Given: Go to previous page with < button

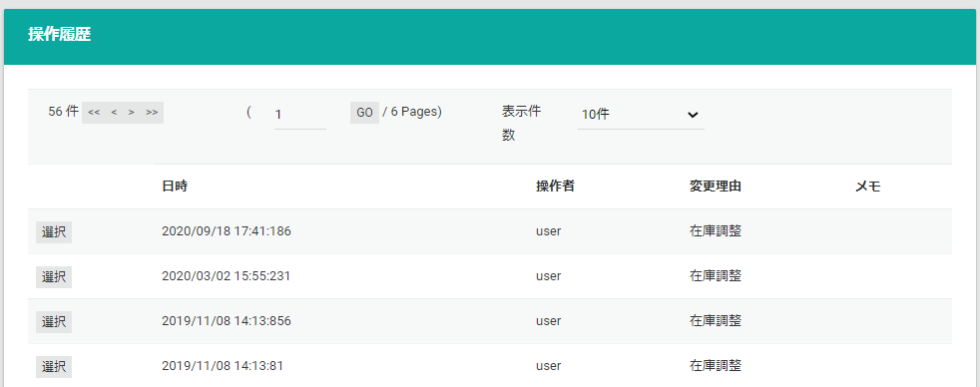Looking at the screenshot, I should coord(114,113).
